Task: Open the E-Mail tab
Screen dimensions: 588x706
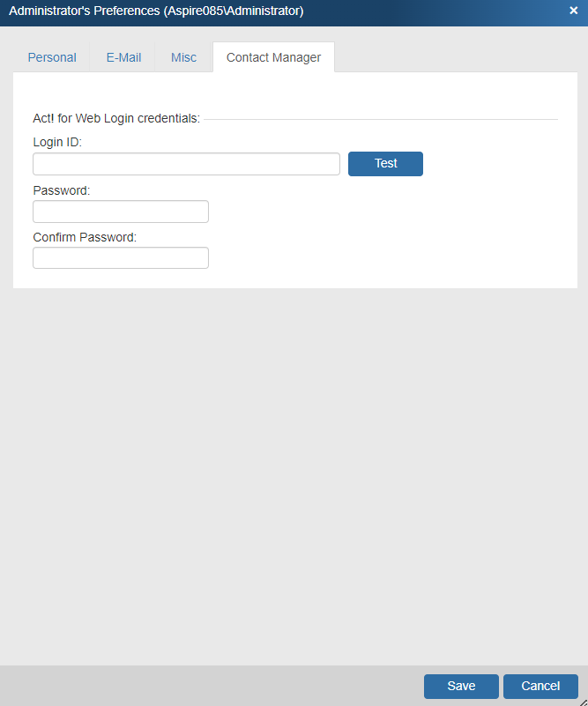Action: point(123,57)
